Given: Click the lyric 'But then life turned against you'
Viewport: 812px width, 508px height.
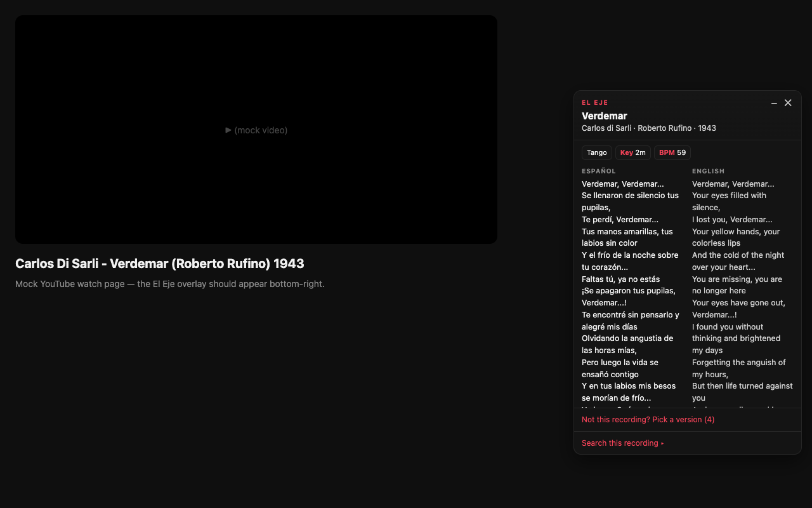Looking at the screenshot, I should pos(742,392).
